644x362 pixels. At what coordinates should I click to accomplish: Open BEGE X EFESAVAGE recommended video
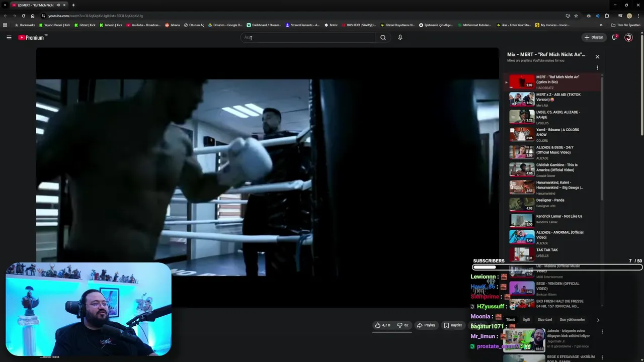(551, 358)
